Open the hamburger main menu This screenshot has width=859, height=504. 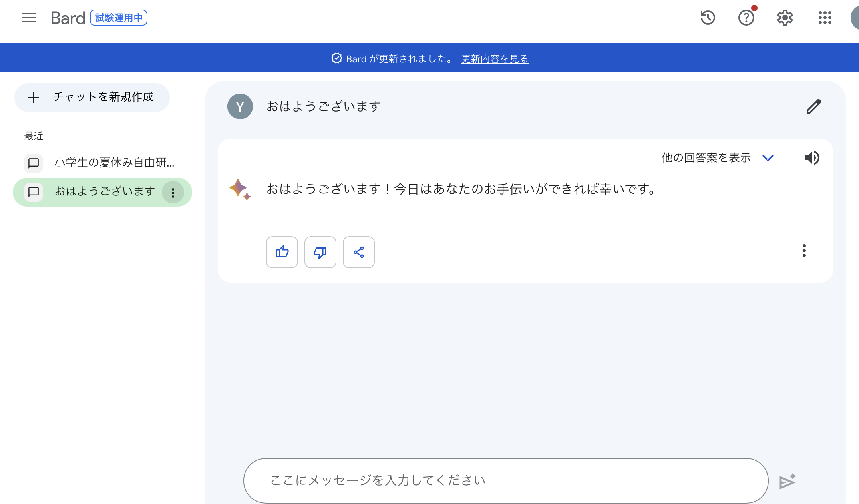point(28,18)
